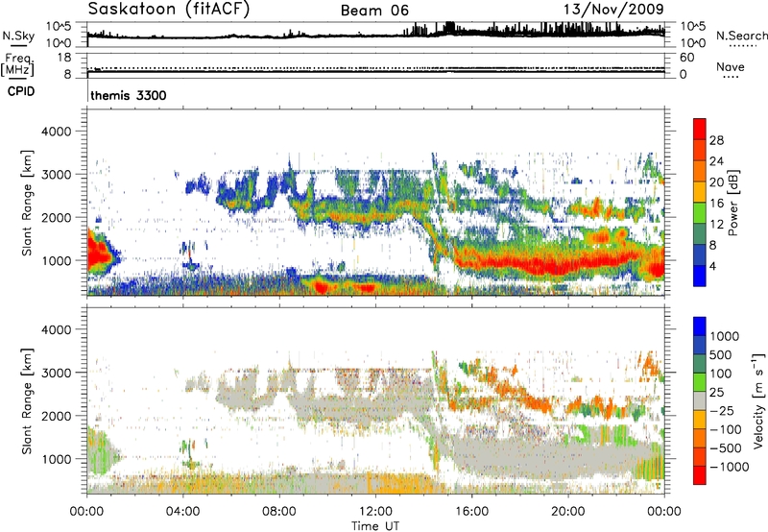Click the '18' frequency axis tick label
Screen dimensions: 768x532
click(64, 58)
